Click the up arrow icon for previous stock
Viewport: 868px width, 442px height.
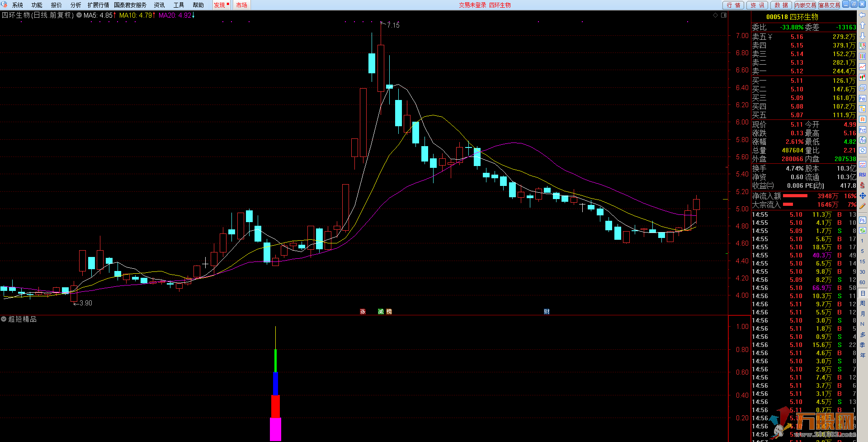[863, 25]
